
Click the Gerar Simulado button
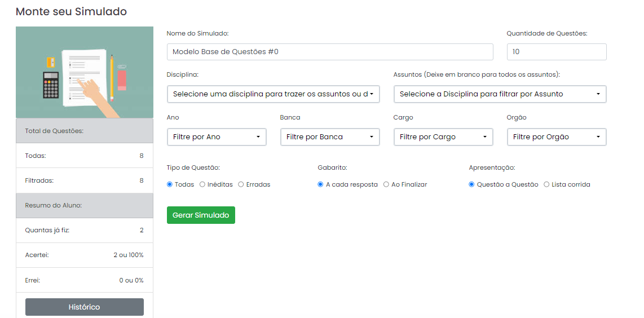[201, 215]
